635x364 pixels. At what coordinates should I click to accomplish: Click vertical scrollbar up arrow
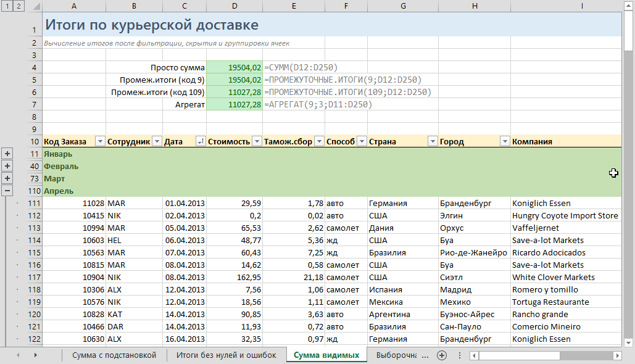[x=628, y=7]
